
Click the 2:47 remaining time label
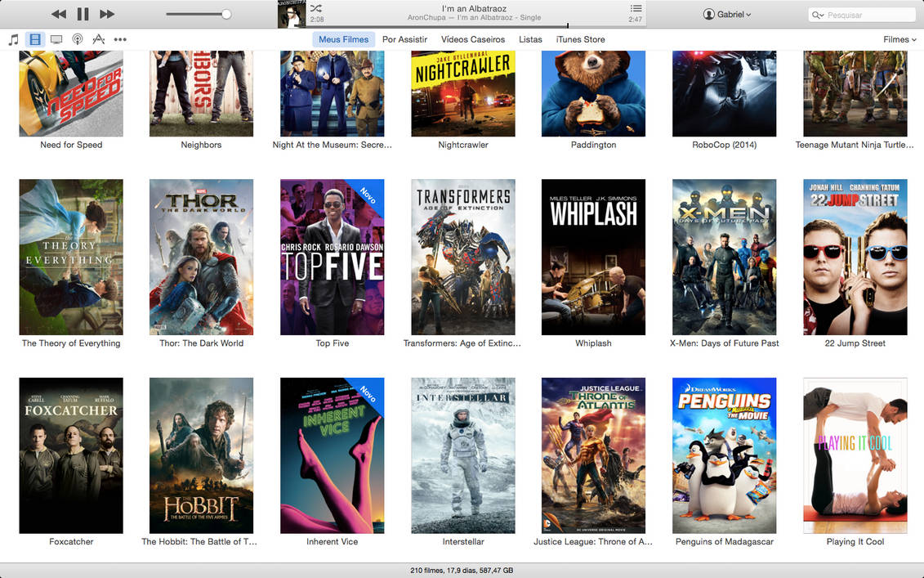[636, 20]
